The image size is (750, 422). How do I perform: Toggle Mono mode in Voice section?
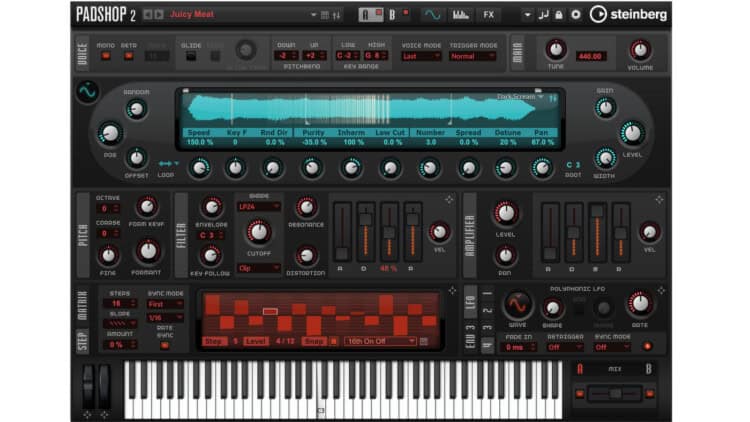[x=106, y=56]
